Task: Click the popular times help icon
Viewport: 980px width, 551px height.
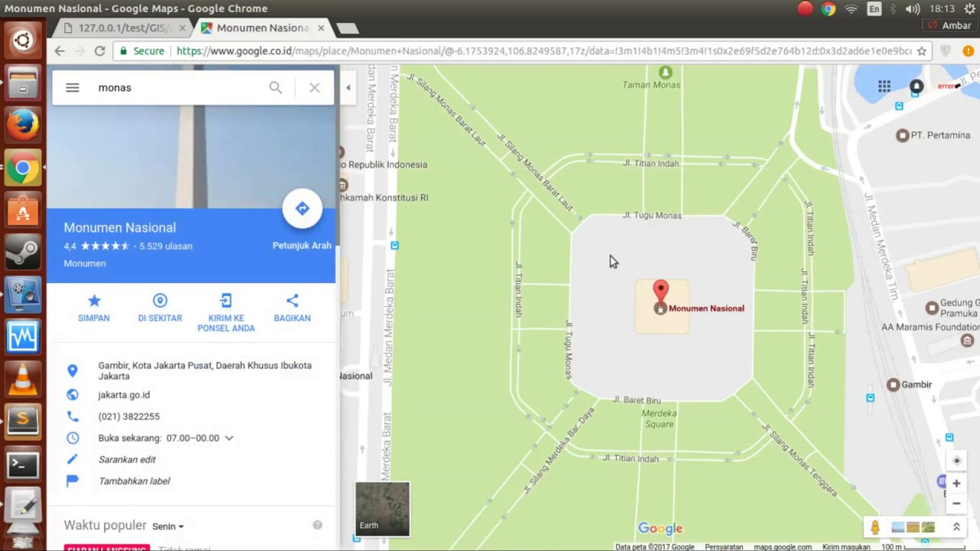Action: pos(317,525)
